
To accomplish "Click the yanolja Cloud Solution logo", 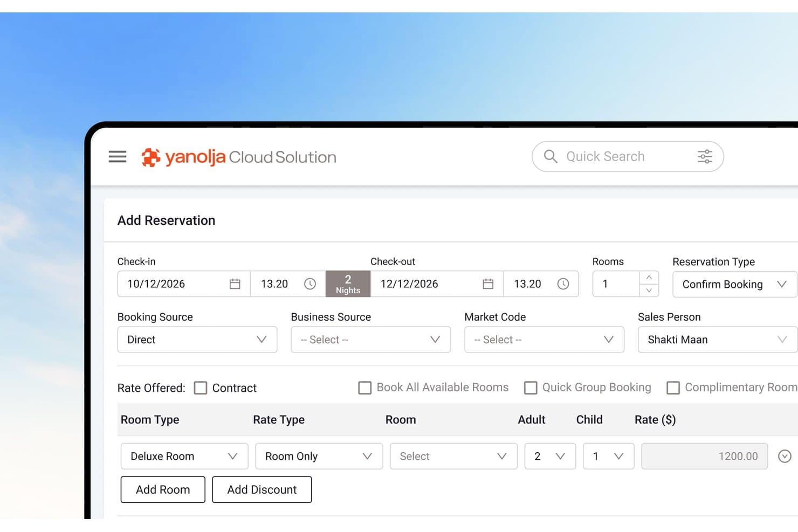I will (238, 157).
